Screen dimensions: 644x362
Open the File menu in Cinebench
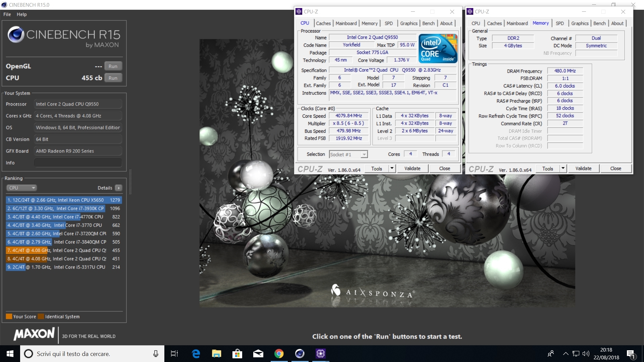[7, 14]
